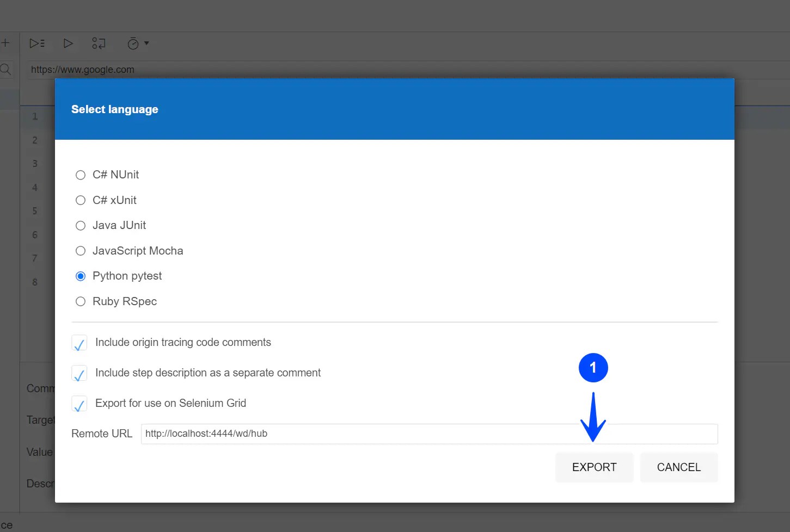
Task: Cancel the language selection dialog
Action: pos(678,467)
